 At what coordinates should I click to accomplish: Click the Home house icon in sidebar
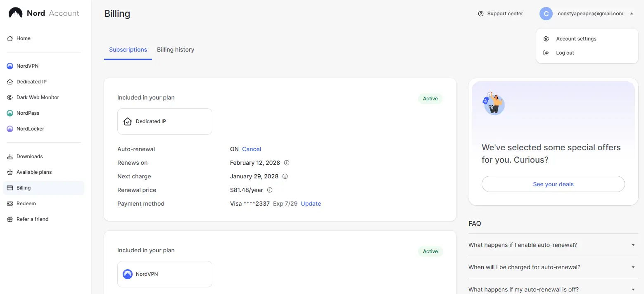pos(10,38)
